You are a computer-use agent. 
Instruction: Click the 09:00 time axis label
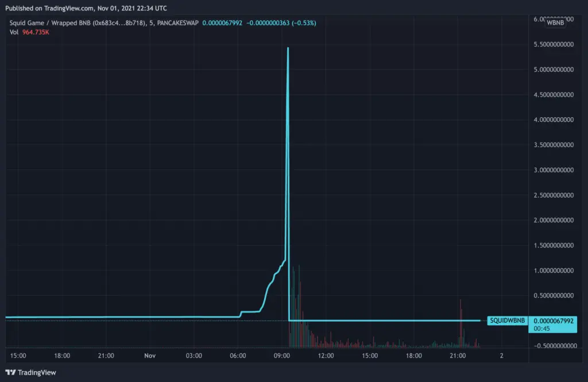282,356
